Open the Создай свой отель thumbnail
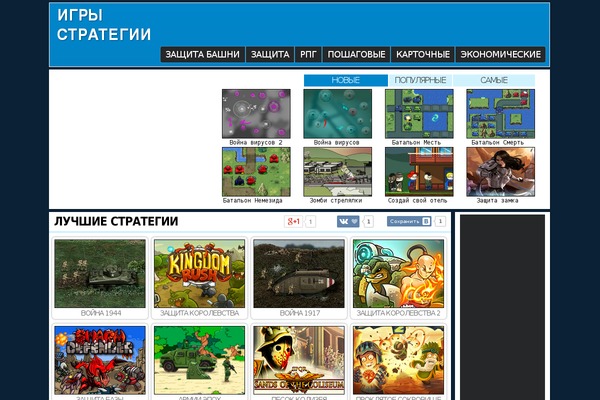 pos(419,172)
